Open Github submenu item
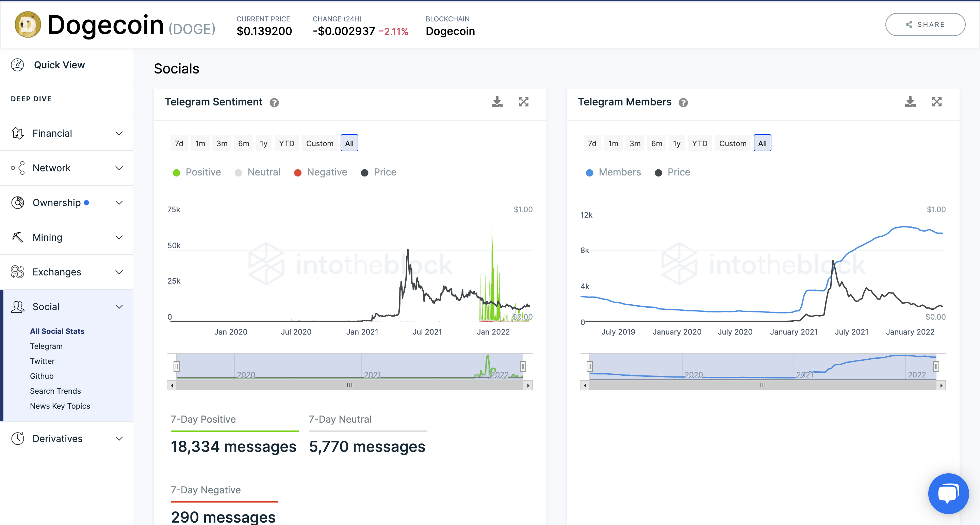The height and width of the screenshot is (525, 980). [x=42, y=376]
